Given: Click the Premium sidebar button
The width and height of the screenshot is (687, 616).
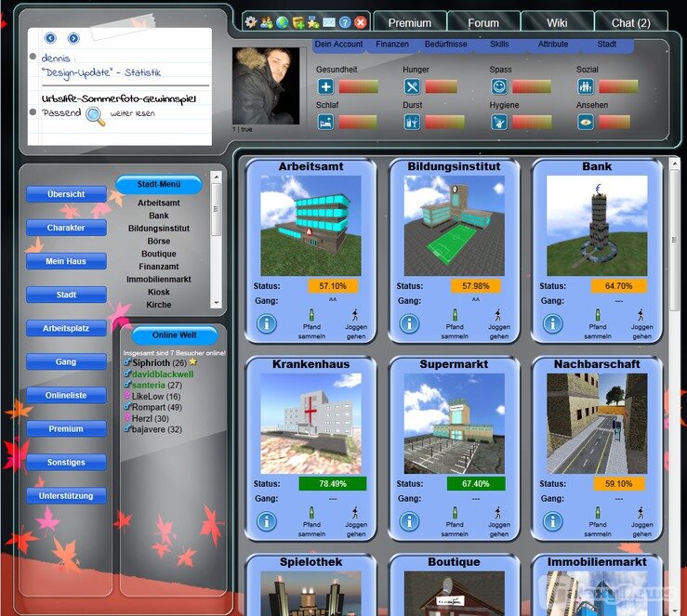Looking at the screenshot, I should (66, 428).
